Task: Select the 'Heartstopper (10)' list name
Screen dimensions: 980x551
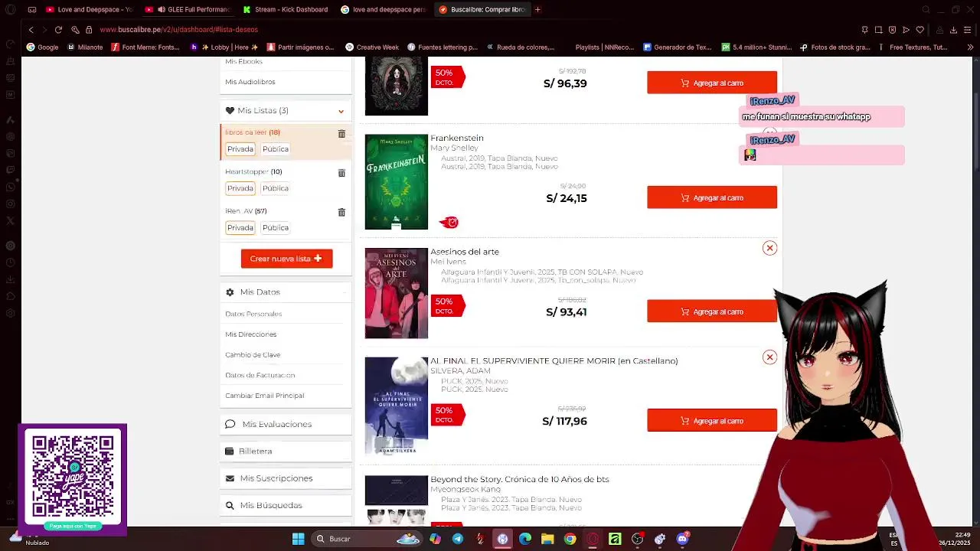Action: 253,171
